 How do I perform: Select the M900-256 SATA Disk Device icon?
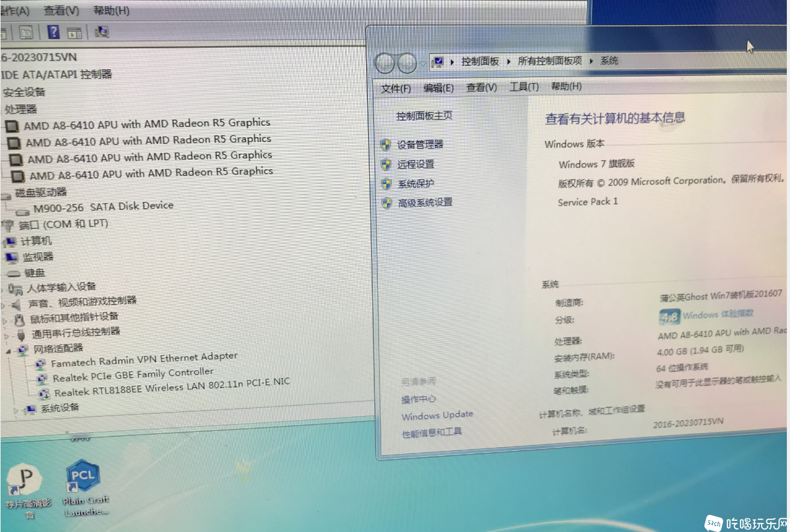tap(23, 211)
